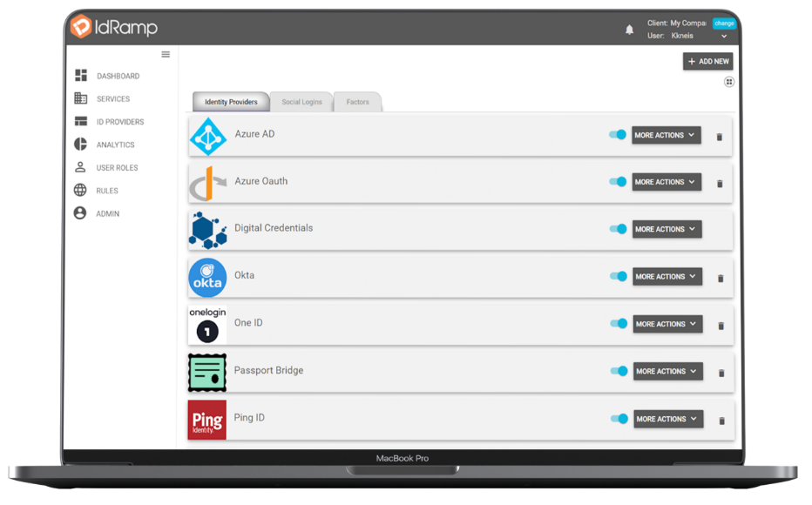Click the Passport Bridge certificate logo
The height and width of the screenshot is (505, 812).
[x=207, y=373]
